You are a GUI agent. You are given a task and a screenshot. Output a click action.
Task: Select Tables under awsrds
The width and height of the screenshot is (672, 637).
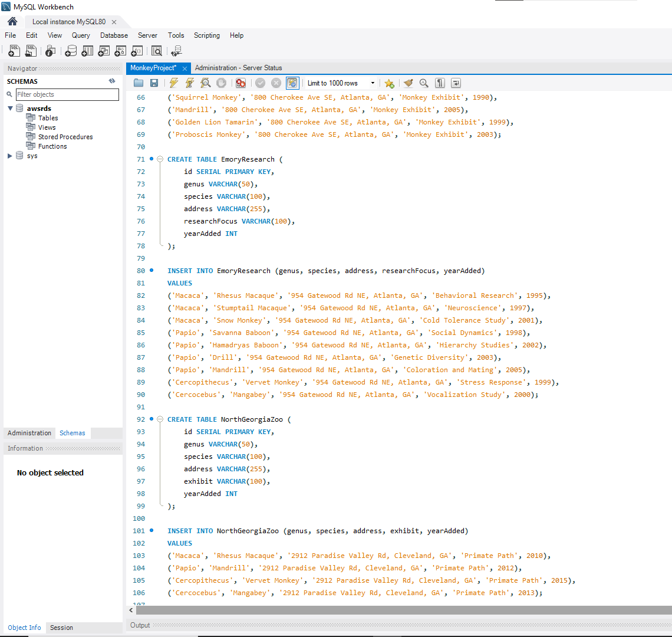[48, 118]
